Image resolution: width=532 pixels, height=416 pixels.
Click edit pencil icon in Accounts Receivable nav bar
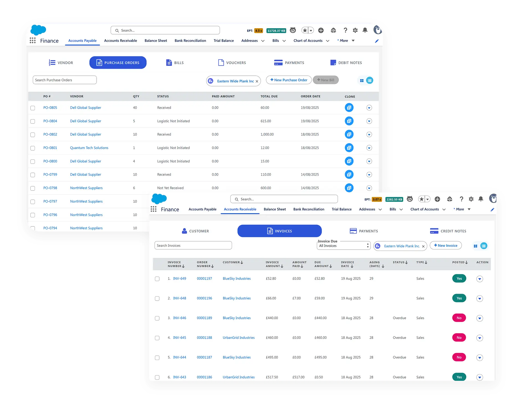click(x=492, y=210)
